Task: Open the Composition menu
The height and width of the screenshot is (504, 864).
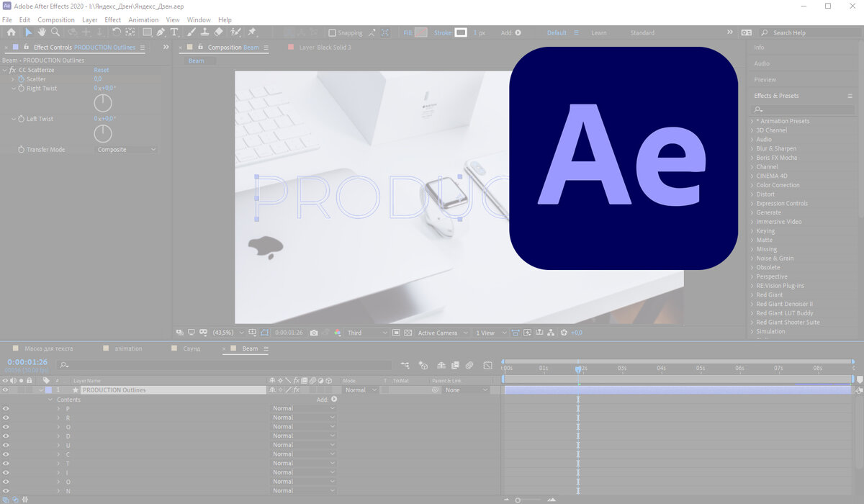Action: (56, 19)
